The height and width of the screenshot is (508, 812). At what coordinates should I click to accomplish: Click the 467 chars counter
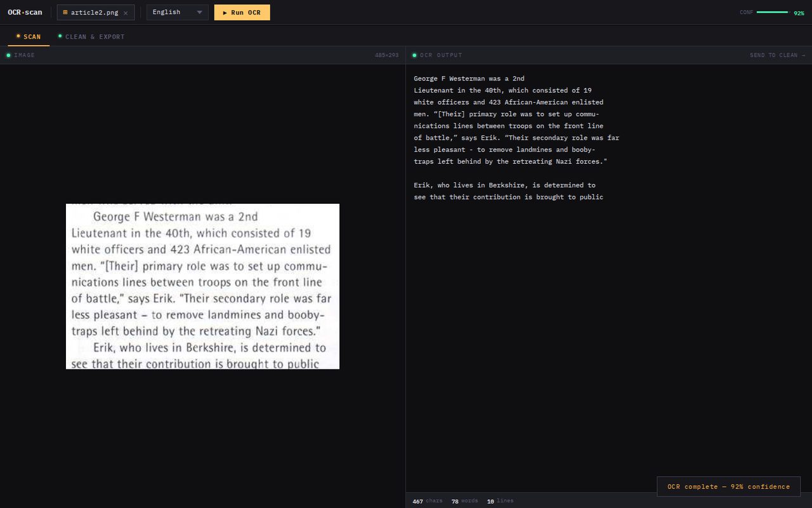pos(428,501)
